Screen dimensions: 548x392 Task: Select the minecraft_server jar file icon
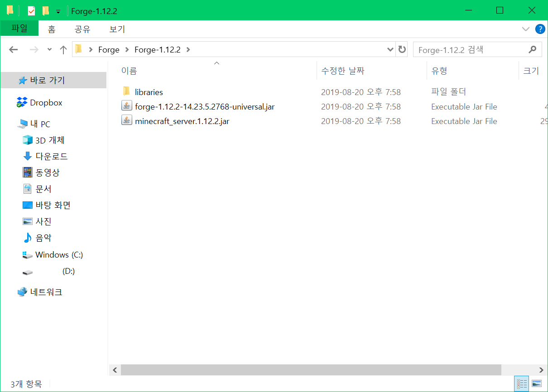127,120
